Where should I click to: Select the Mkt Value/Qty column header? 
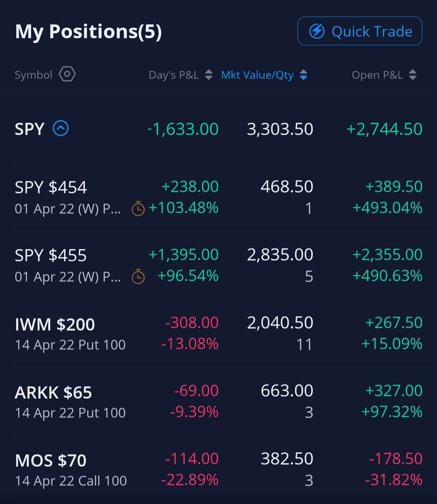click(x=257, y=75)
